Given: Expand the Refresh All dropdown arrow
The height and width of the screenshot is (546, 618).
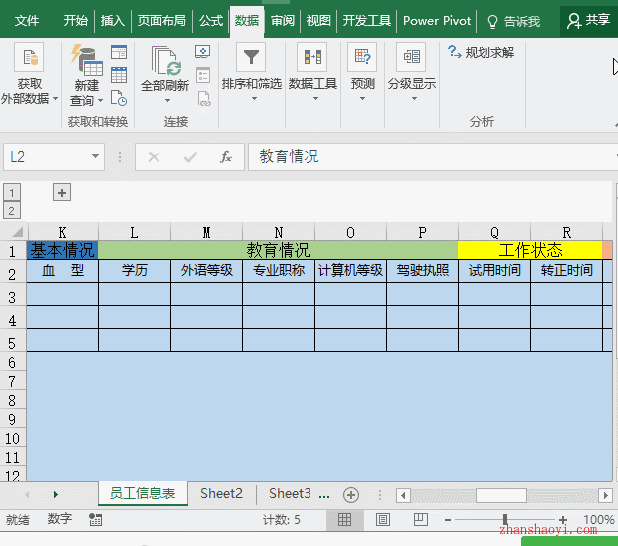Looking at the screenshot, I should [167, 101].
